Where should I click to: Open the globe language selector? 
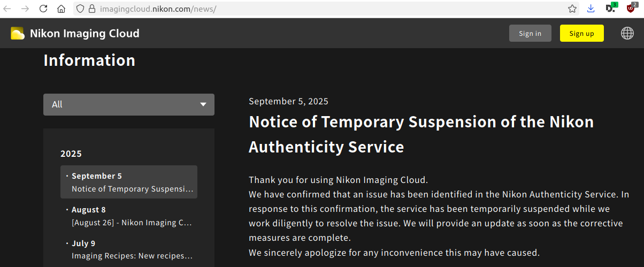click(627, 33)
